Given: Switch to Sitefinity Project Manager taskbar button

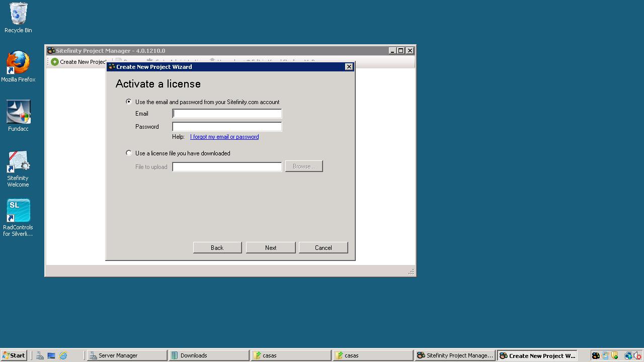Looking at the screenshot, I should click(x=455, y=355).
